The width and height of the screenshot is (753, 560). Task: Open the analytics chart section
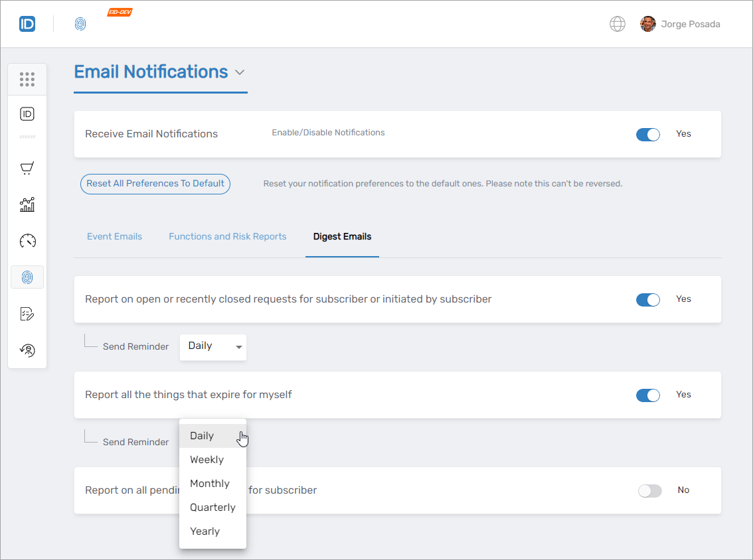pos(27,204)
